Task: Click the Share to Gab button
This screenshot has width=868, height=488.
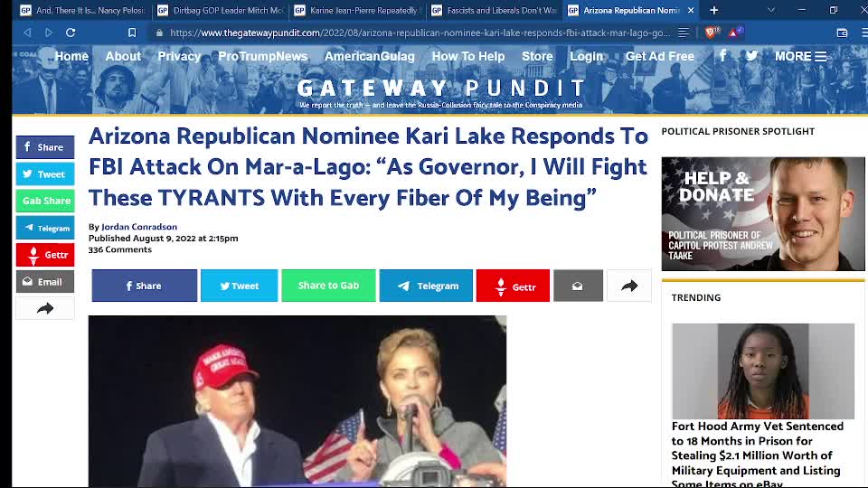Action: [x=328, y=286]
